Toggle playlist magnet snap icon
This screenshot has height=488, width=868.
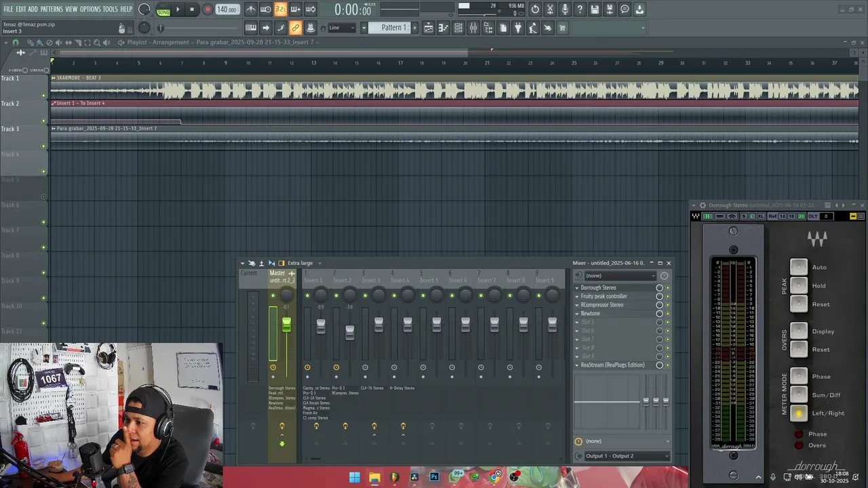click(16, 42)
